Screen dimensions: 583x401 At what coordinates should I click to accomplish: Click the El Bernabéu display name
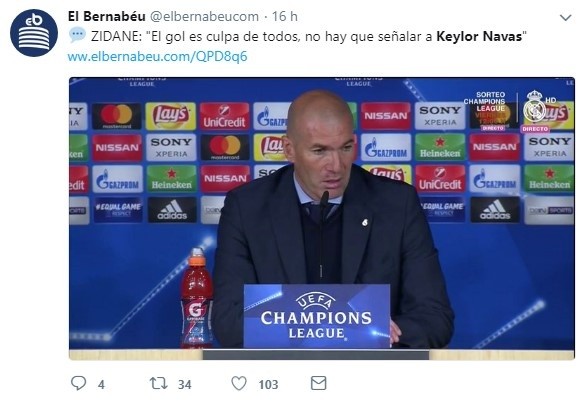pos(107,16)
